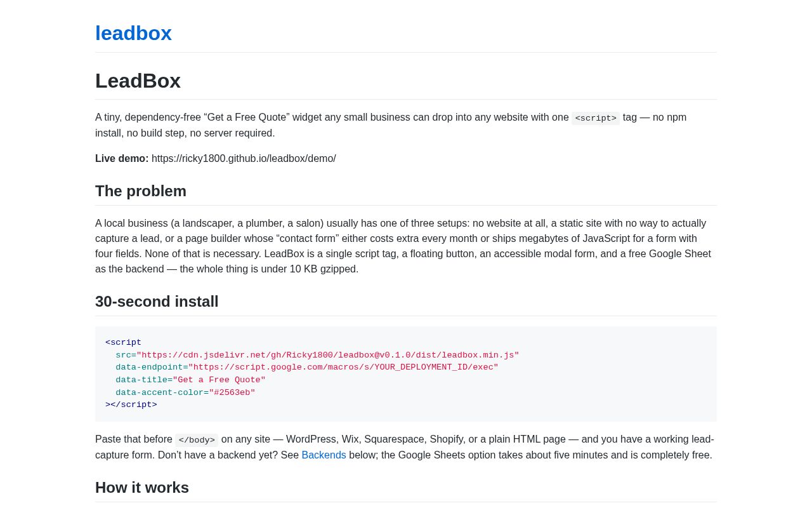Click the inline <script> code tag
The width and height of the screenshot is (812, 508).
click(x=596, y=118)
